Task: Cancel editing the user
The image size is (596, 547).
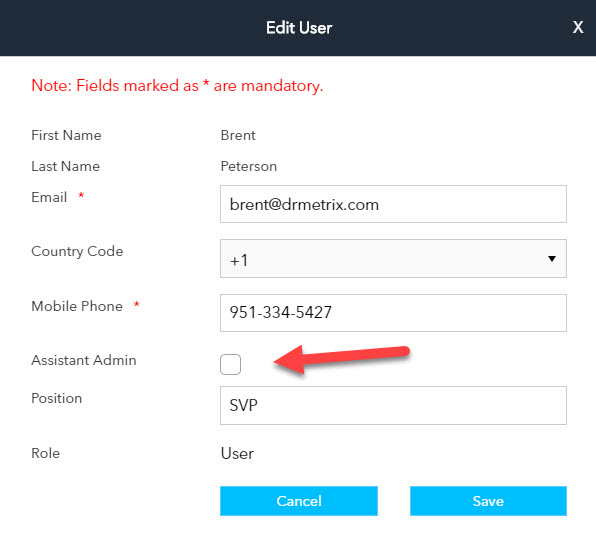Action: pos(299,501)
